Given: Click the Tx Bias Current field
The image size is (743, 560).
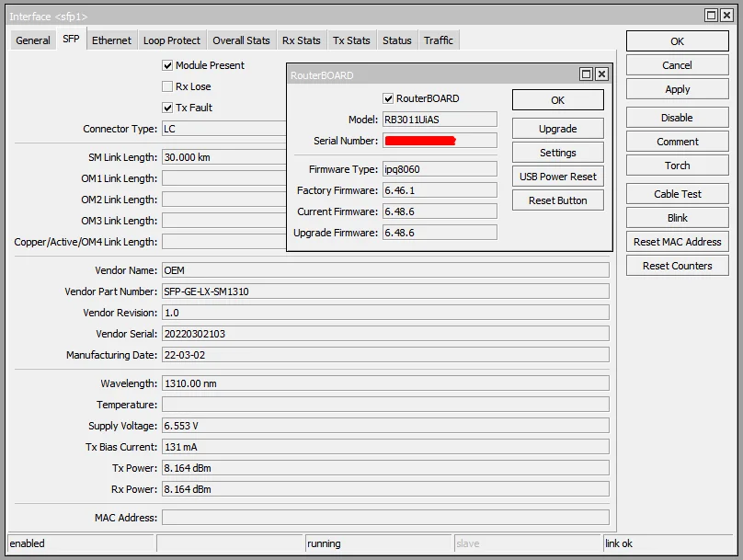Looking at the screenshot, I should 385,447.
